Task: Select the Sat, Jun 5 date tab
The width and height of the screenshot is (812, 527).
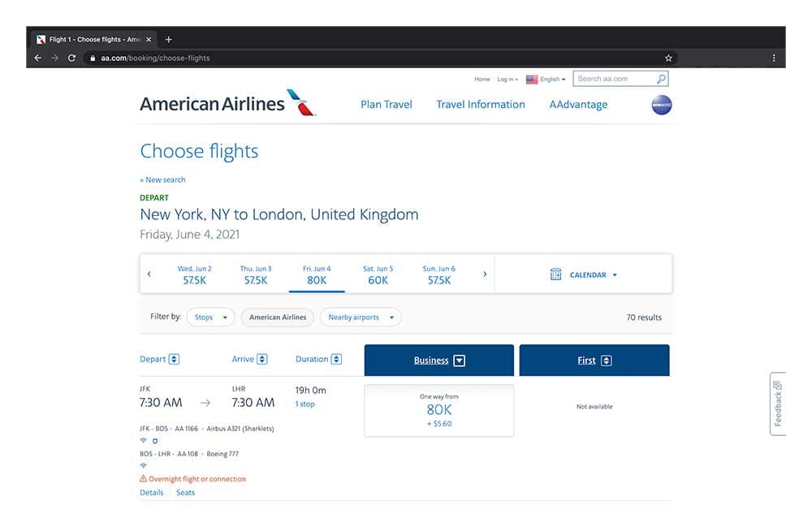Action: (x=378, y=274)
